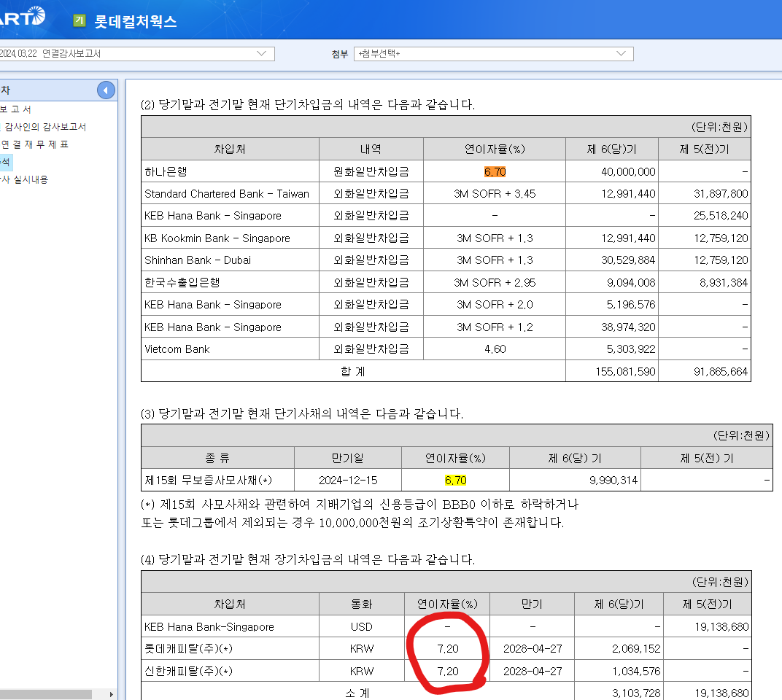
Task: Click the circled 7.20 rate for 롯데캐피탈
Action: point(448,648)
